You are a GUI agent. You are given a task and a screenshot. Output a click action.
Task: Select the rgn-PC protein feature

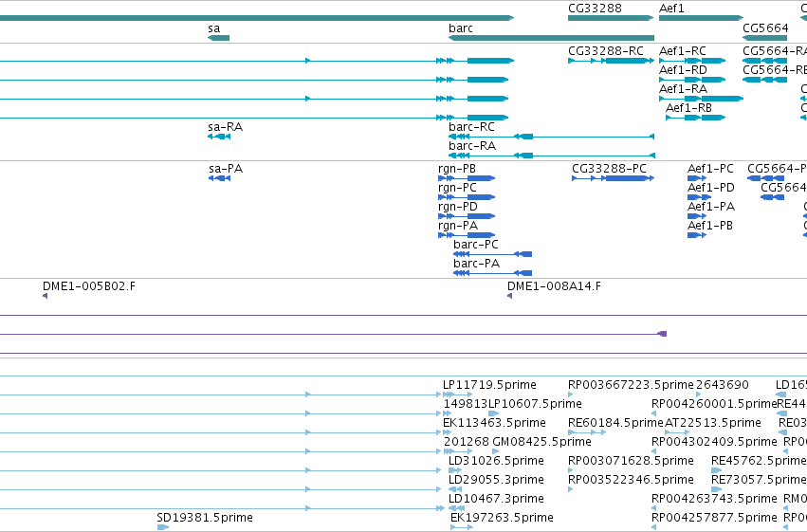(x=467, y=197)
